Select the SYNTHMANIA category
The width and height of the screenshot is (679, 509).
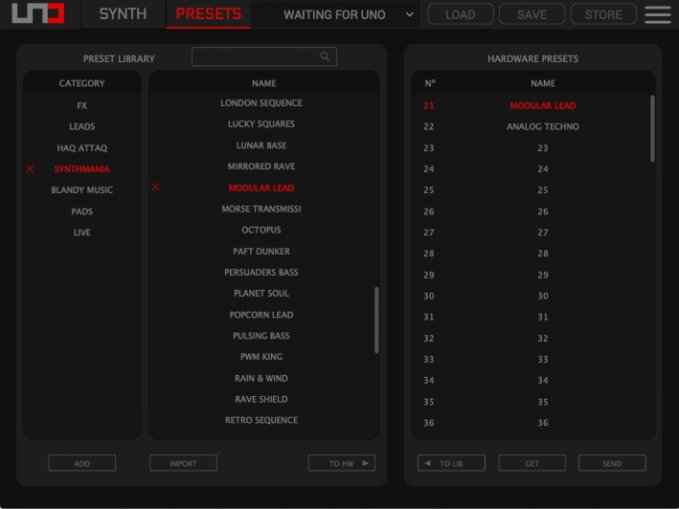(82, 169)
